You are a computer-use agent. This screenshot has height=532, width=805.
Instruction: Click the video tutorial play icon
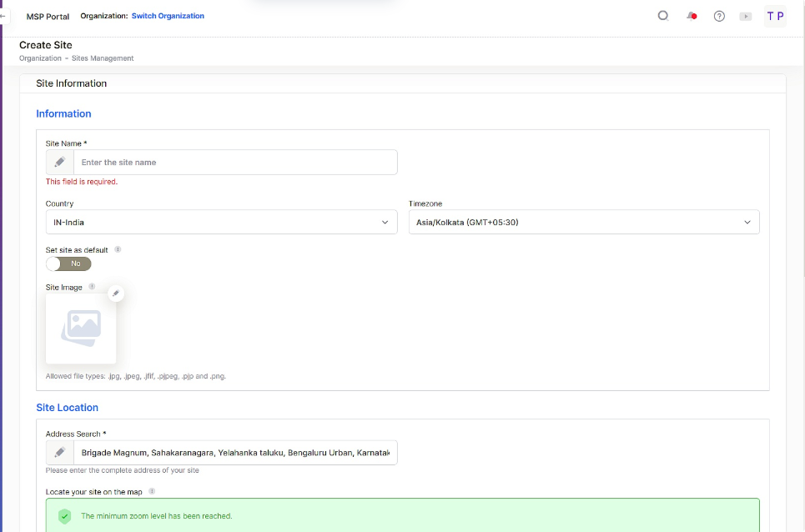(745, 15)
